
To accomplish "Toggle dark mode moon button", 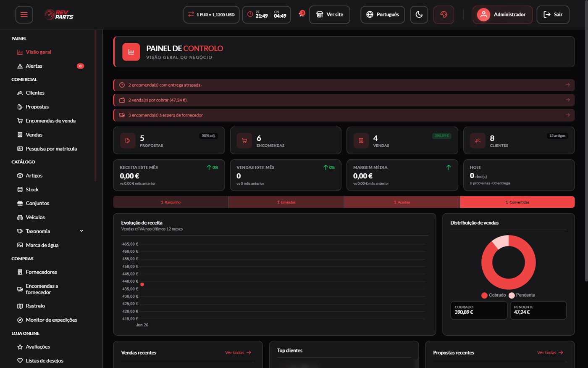I will (419, 14).
